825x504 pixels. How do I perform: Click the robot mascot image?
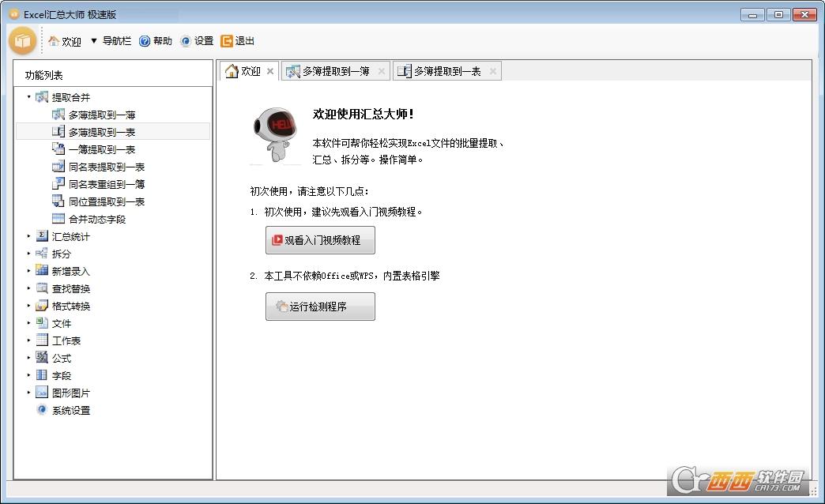coord(275,134)
